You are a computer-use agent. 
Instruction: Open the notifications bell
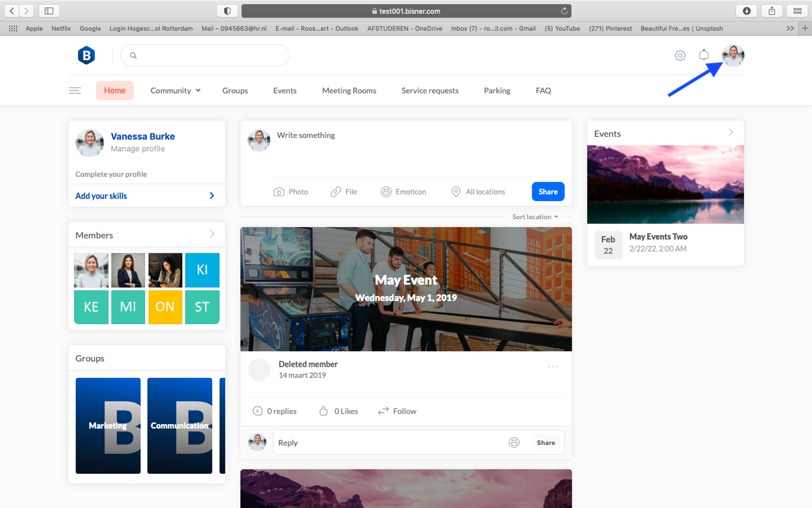(704, 55)
